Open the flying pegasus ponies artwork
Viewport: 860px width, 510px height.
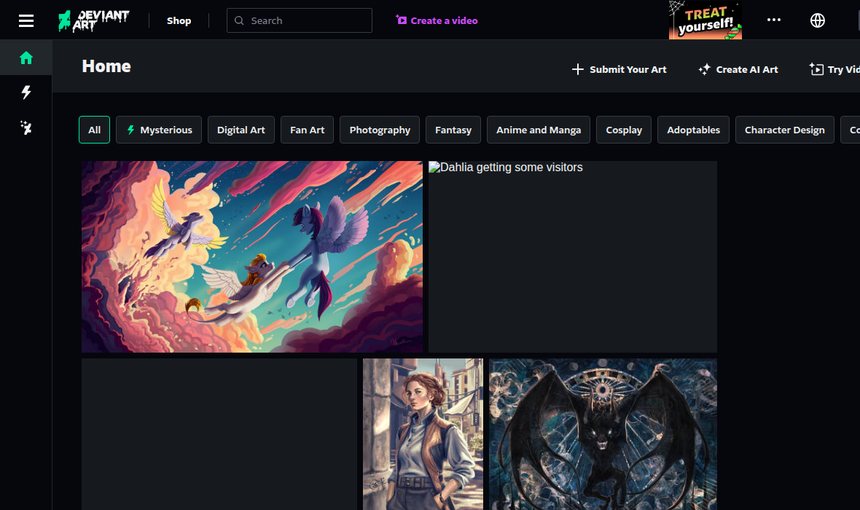click(x=252, y=257)
